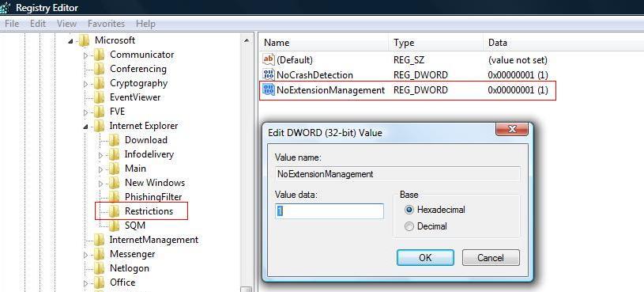Image resolution: width=644 pixels, height=292 pixels.
Task: Open the Edit menu
Action: (38, 24)
